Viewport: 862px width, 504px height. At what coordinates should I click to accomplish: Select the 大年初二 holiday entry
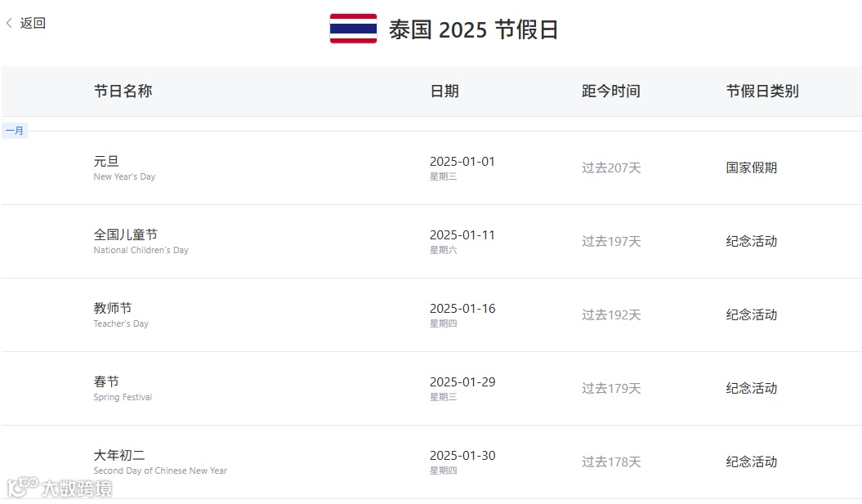(119, 456)
